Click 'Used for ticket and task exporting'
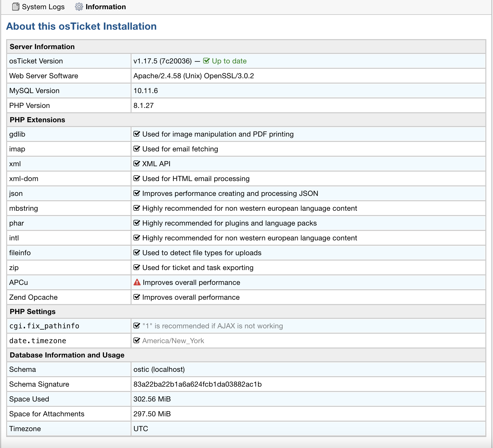Viewport: 493px width, 448px height. [198, 268]
